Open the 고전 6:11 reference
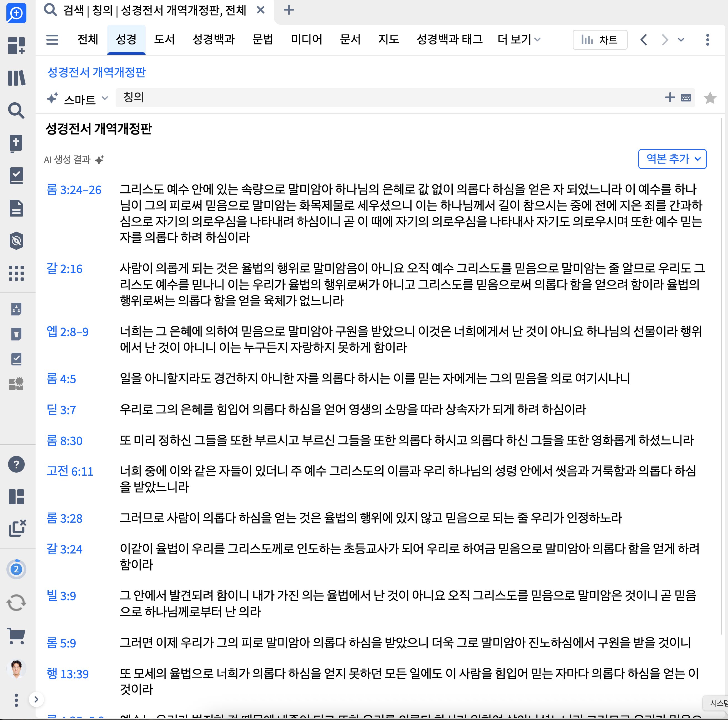This screenshot has height=720, width=728. [x=70, y=471]
